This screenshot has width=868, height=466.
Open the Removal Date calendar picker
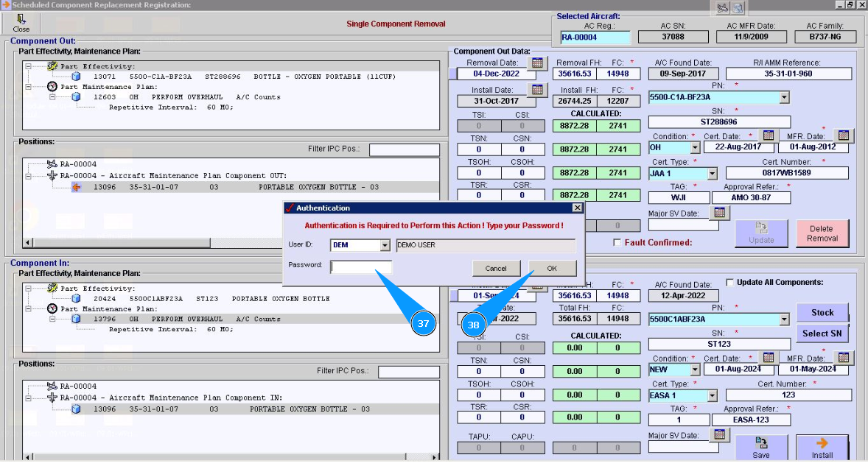537,63
